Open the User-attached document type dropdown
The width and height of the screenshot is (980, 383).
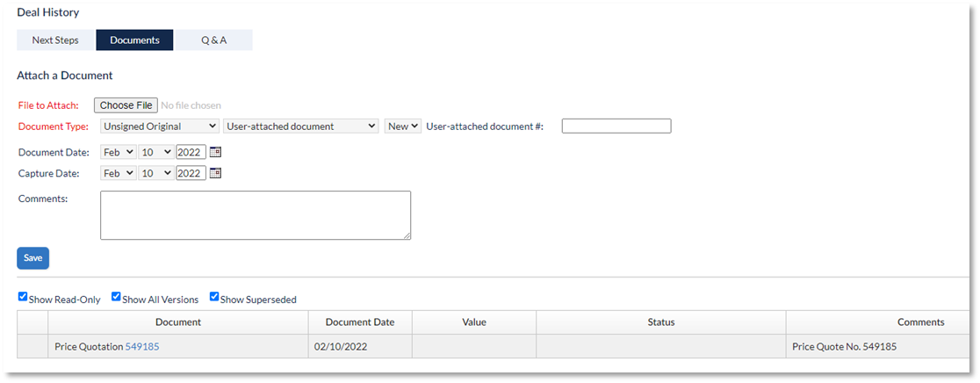pyautogui.click(x=300, y=126)
